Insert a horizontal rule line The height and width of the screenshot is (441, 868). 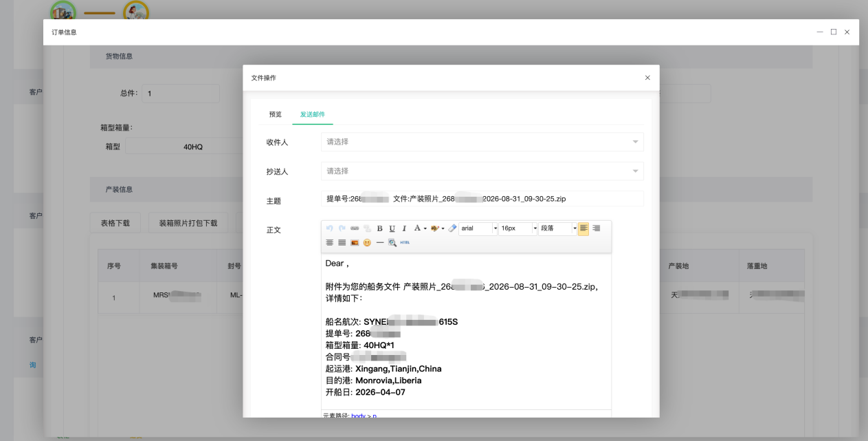point(380,242)
